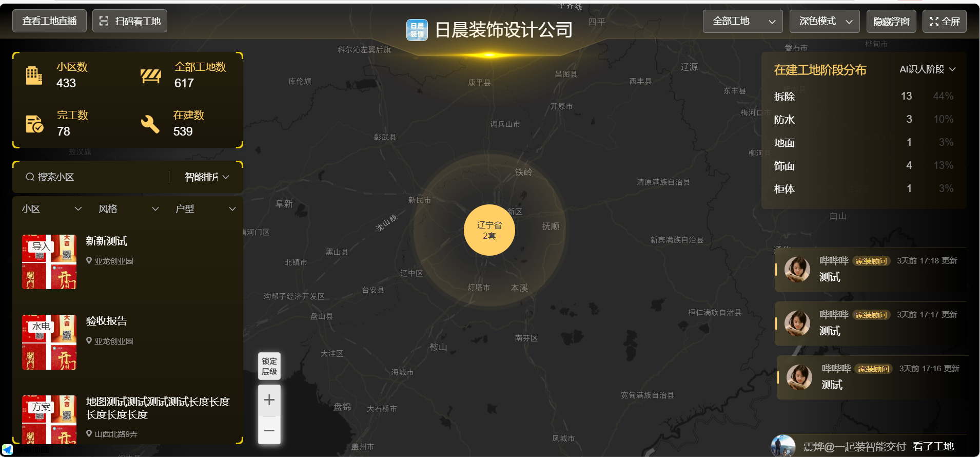Click the map zoom out minus button
The width and height of the screenshot is (980, 457).
pyautogui.click(x=269, y=431)
